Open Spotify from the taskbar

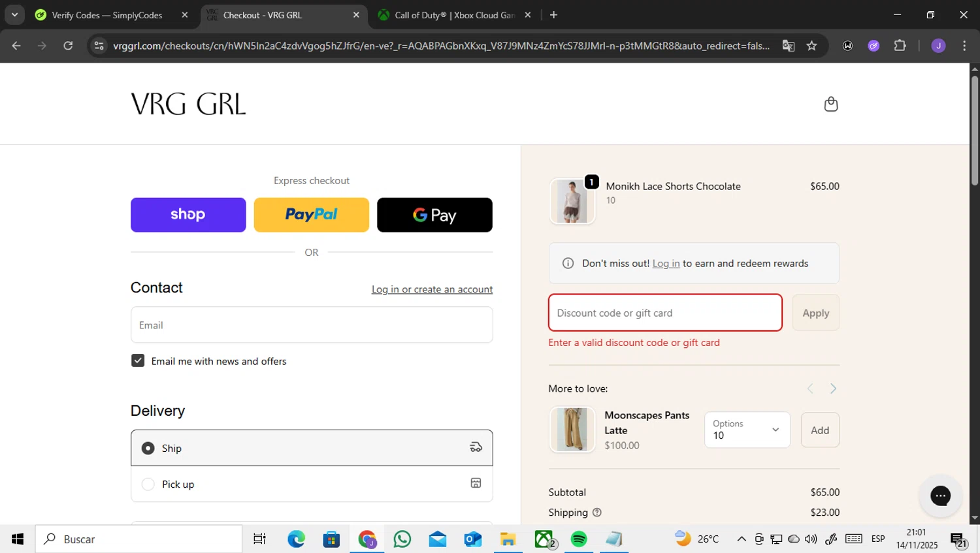(579, 539)
